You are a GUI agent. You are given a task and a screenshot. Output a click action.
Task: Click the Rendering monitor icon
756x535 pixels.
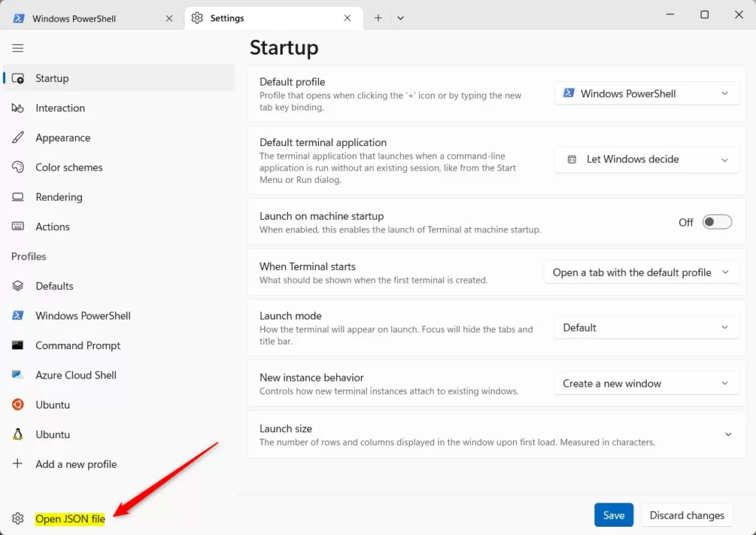[18, 197]
